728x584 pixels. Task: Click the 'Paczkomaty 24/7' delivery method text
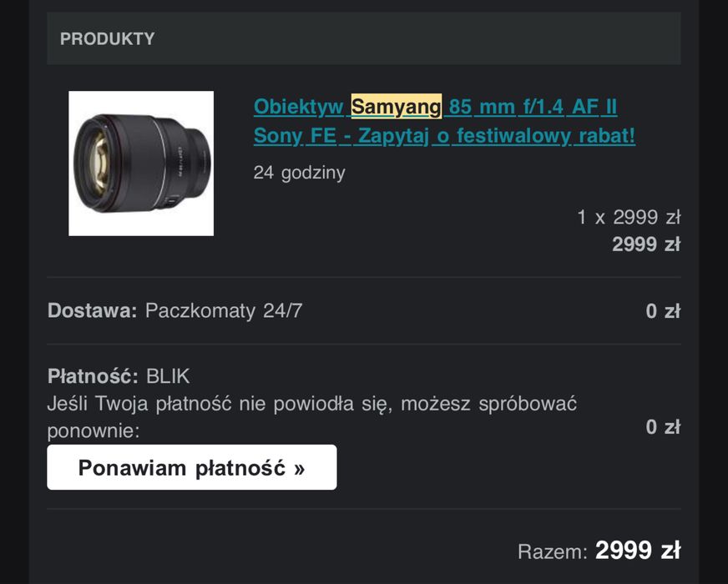point(224,311)
